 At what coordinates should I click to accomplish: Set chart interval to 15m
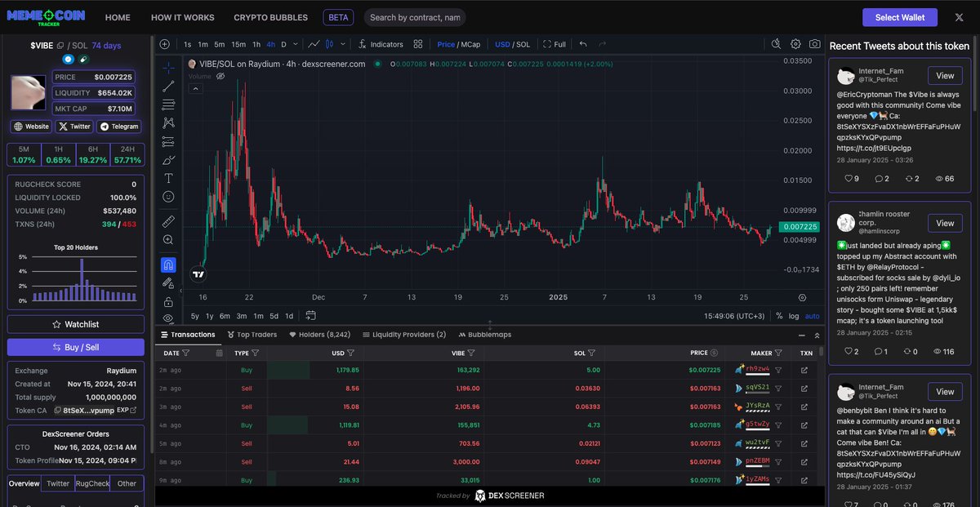pyautogui.click(x=238, y=44)
